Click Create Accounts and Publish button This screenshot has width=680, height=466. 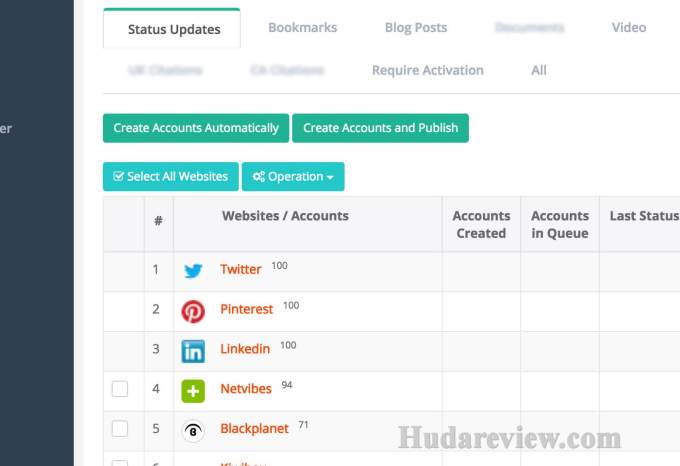(x=380, y=128)
